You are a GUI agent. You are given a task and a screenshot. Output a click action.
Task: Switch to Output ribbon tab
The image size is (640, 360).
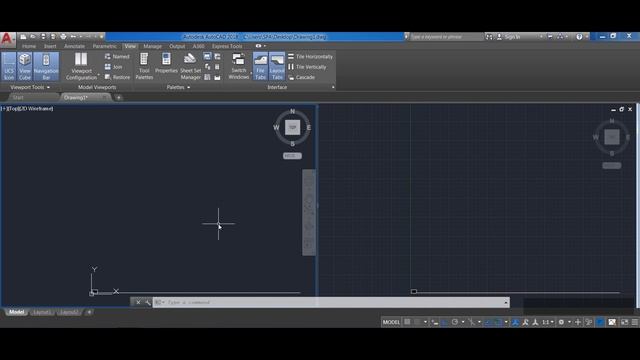tap(177, 46)
